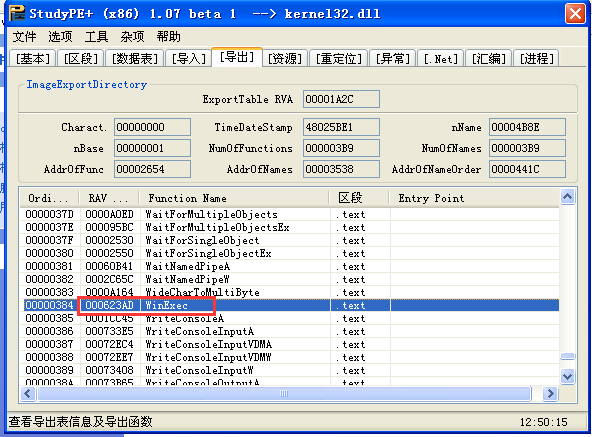Click RVA value 0002C65C
The image size is (592, 437).
pos(109,279)
